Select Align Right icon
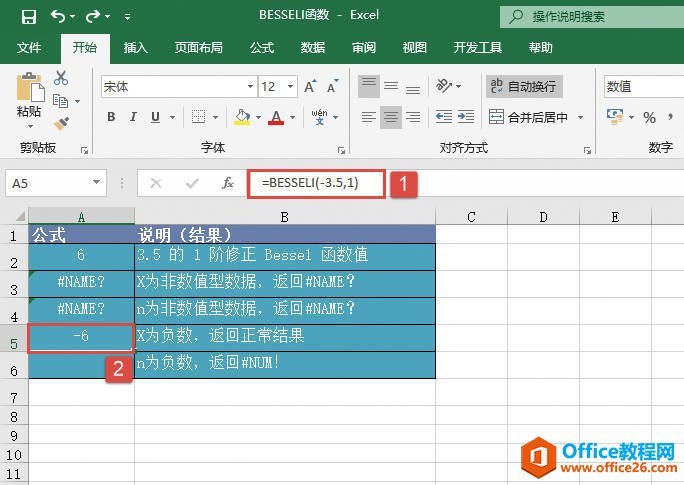 point(413,117)
